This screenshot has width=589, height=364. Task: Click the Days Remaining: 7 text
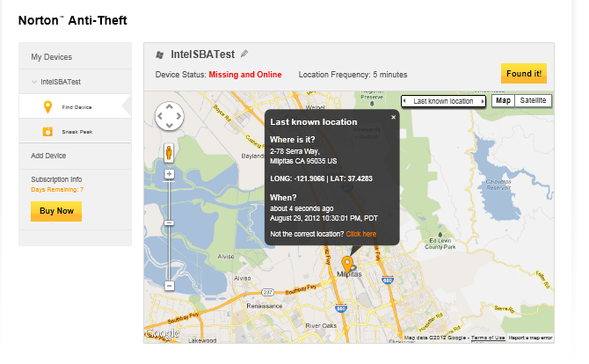tap(57, 190)
